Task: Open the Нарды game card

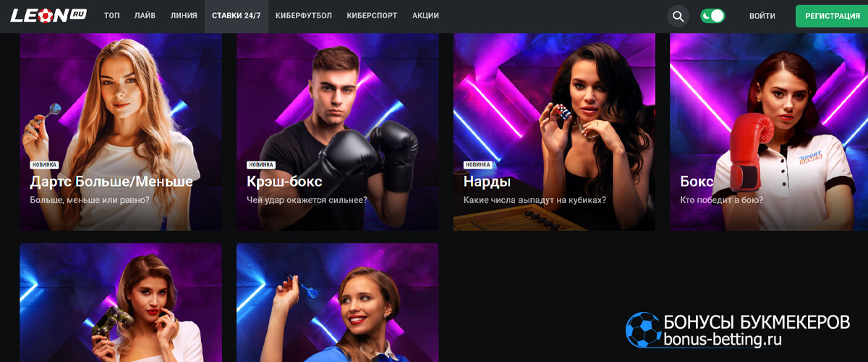Action: coord(554,132)
